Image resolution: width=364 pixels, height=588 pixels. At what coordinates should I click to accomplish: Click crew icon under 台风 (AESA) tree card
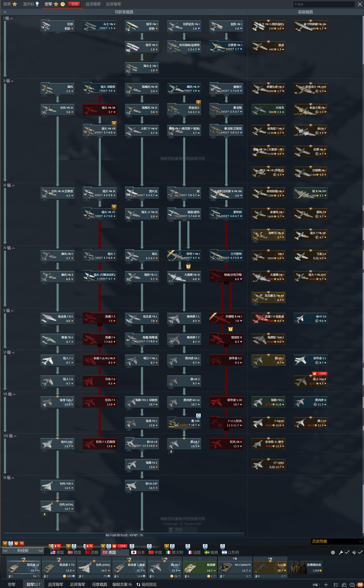(x=45, y=514)
